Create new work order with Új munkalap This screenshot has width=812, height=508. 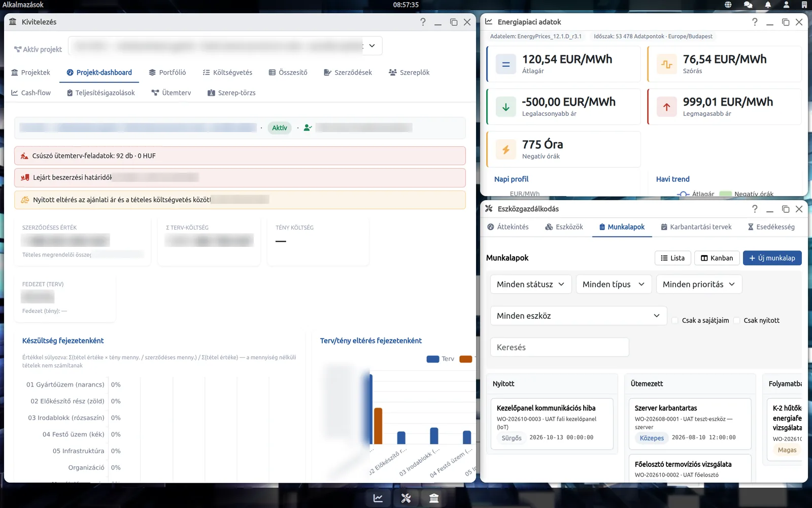tap(772, 258)
